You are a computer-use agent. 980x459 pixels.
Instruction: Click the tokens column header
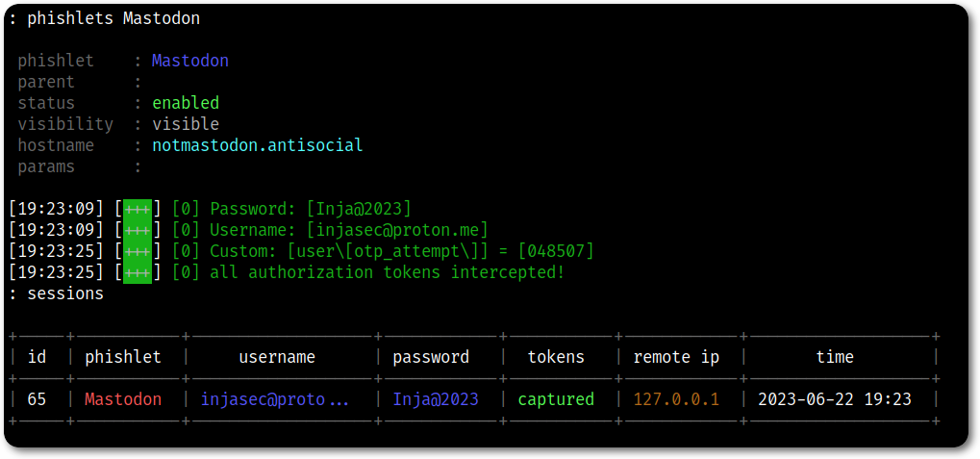[x=556, y=357]
